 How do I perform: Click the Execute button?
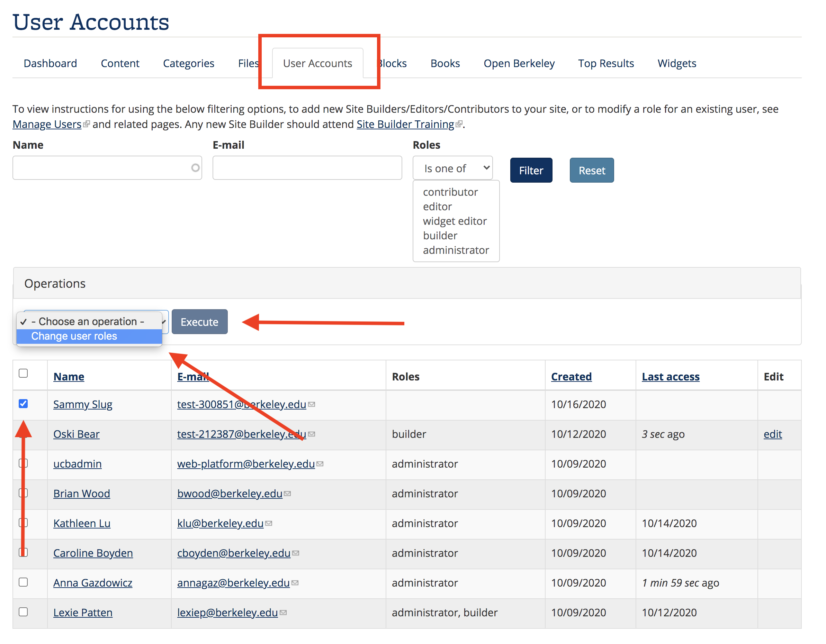tap(199, 322)
